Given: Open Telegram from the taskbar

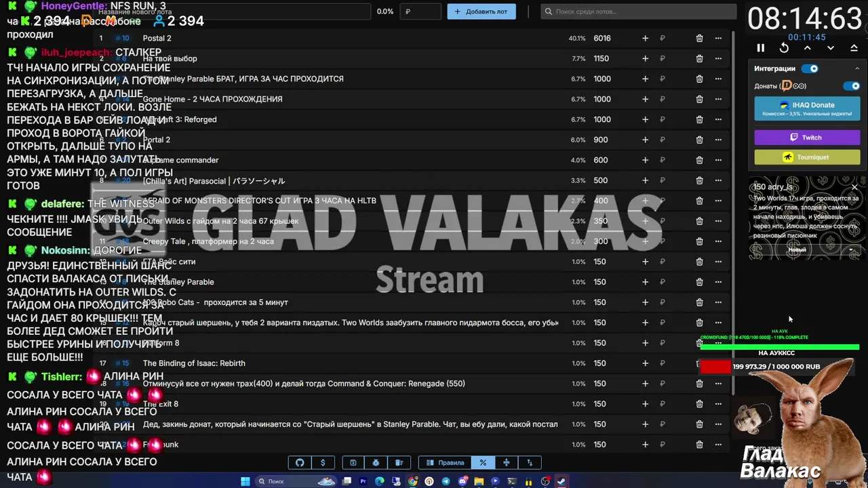Looking at the screenshot, I should [446, 481].
